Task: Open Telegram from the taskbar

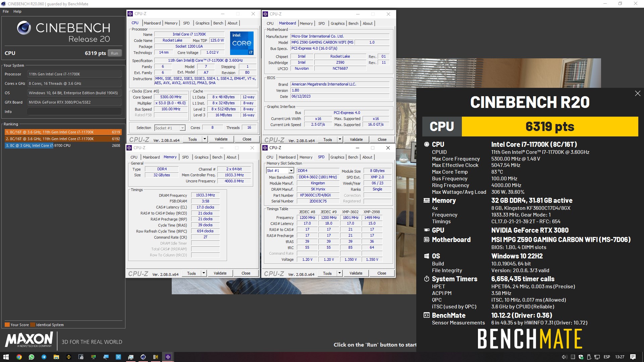Action: 44,357
